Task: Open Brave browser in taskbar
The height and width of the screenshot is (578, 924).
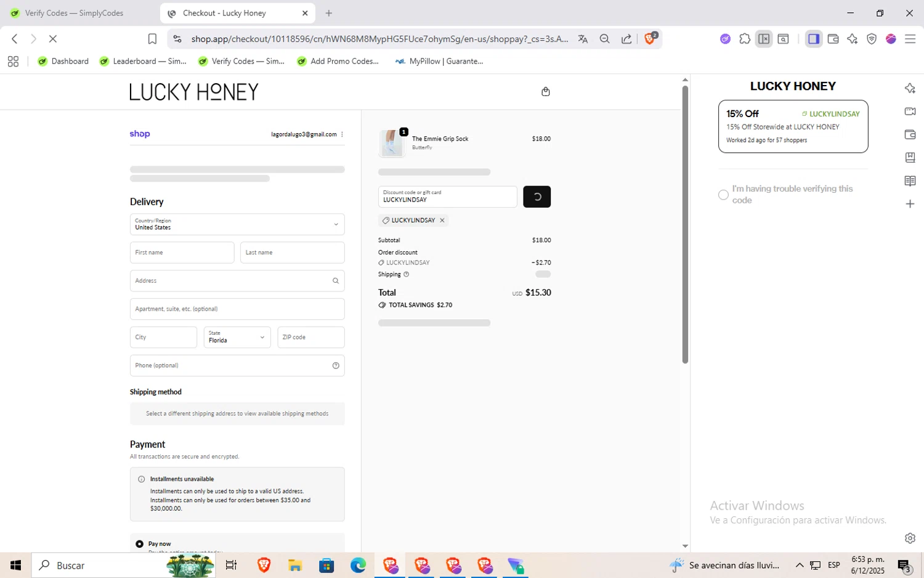Action: pos(264,565)
